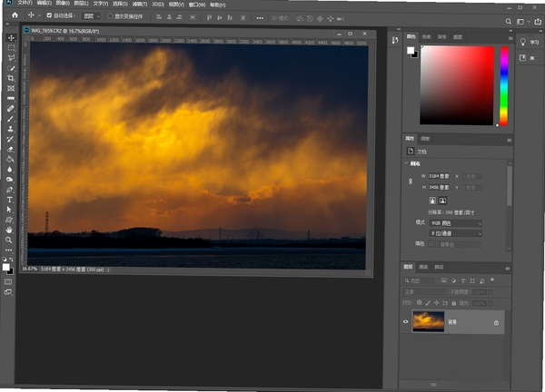
Task: Select the Paint Bucket tool
Action: coord(11,159)
